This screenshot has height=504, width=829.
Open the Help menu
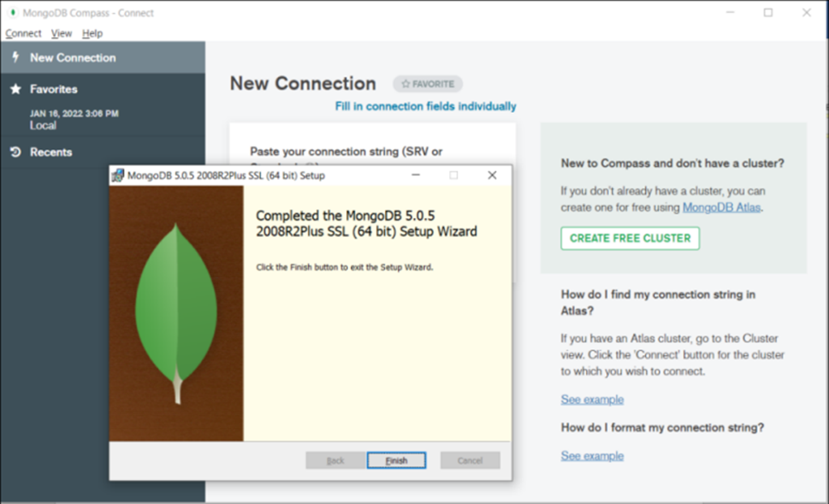pos(92,33)
